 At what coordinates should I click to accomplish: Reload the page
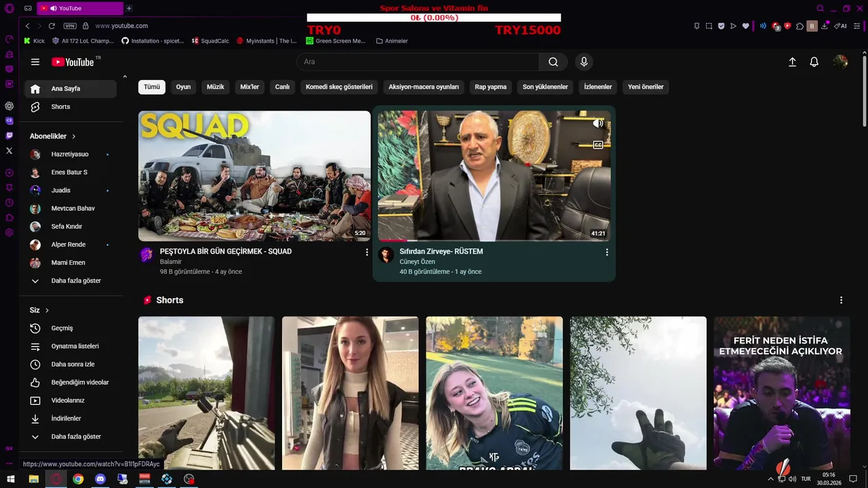52,26
